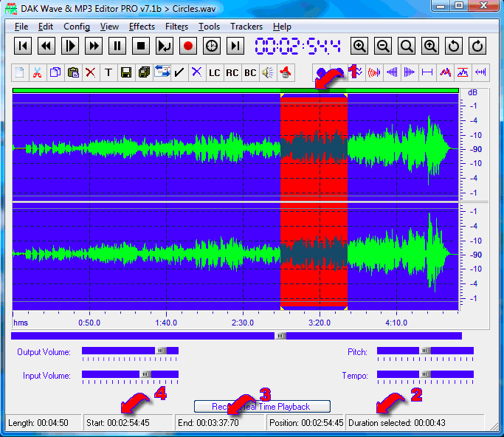Click the blue X deselect icon
This screenshot has width=504, height=437.
(197, 72)
